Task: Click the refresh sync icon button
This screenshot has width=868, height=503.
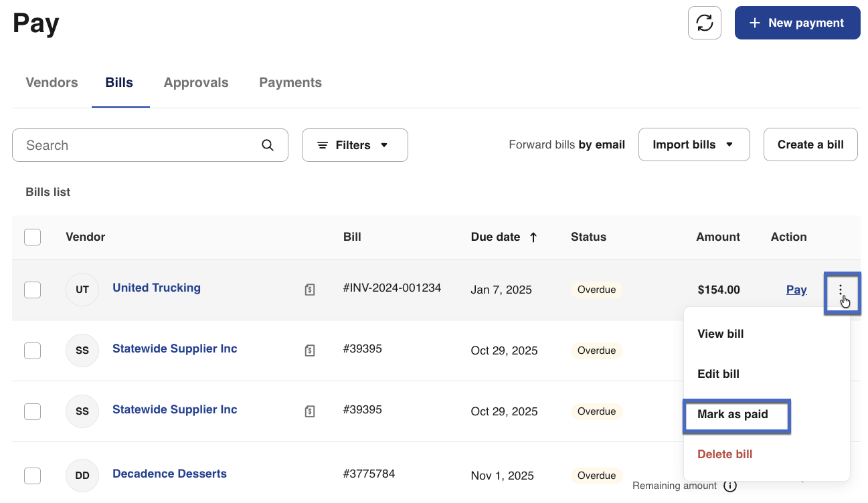Action: 704,23
